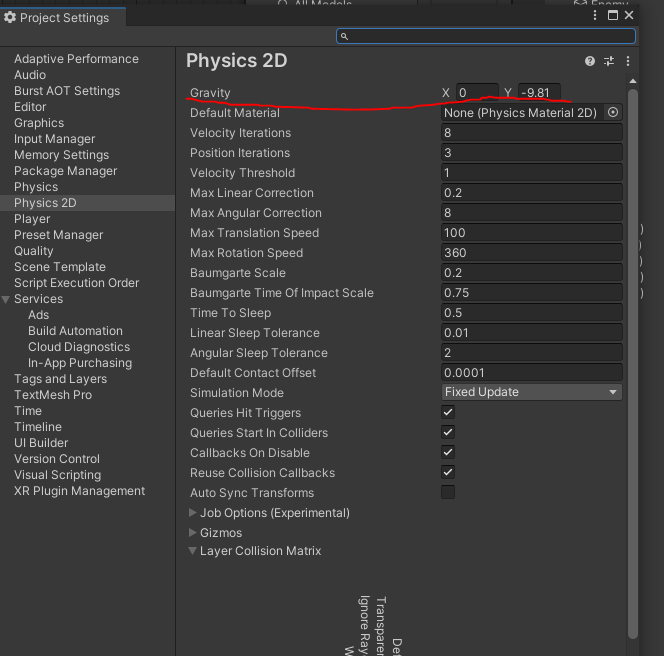The image size is (664, 656).
Task: Click search magnifier icon in settings search
Action: click(x=344, y=36)
